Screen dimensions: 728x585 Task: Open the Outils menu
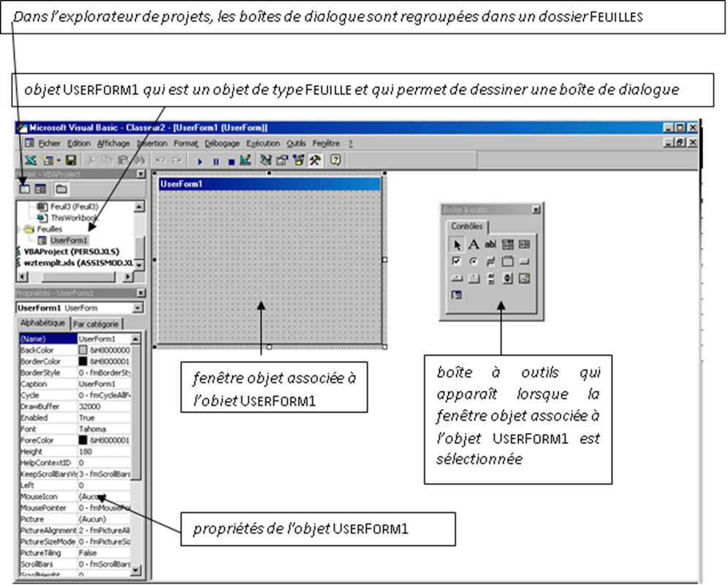pyautogui.click(x=296, y=143)
